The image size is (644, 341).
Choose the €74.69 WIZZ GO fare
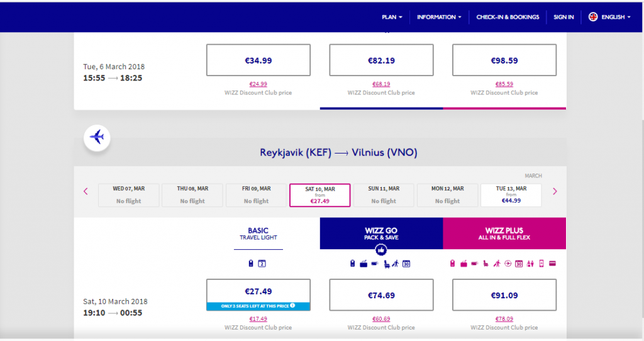click(x=381, y=295)
